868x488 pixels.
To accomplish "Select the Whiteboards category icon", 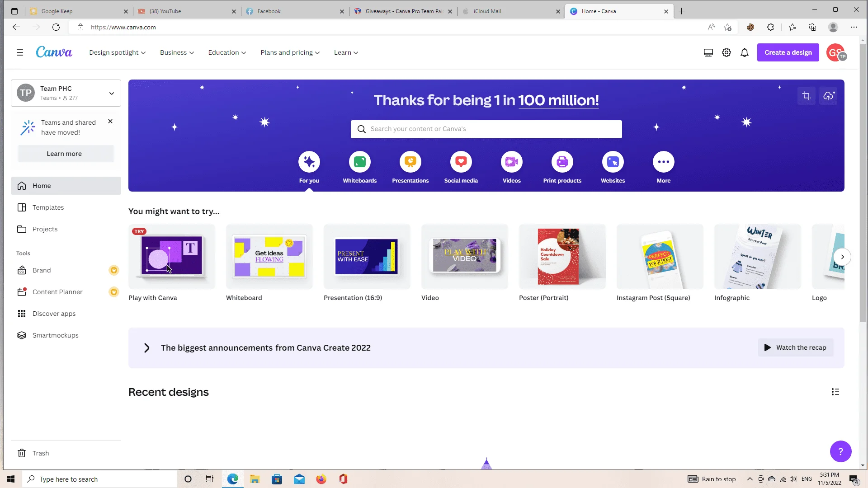I will point(360,162).
